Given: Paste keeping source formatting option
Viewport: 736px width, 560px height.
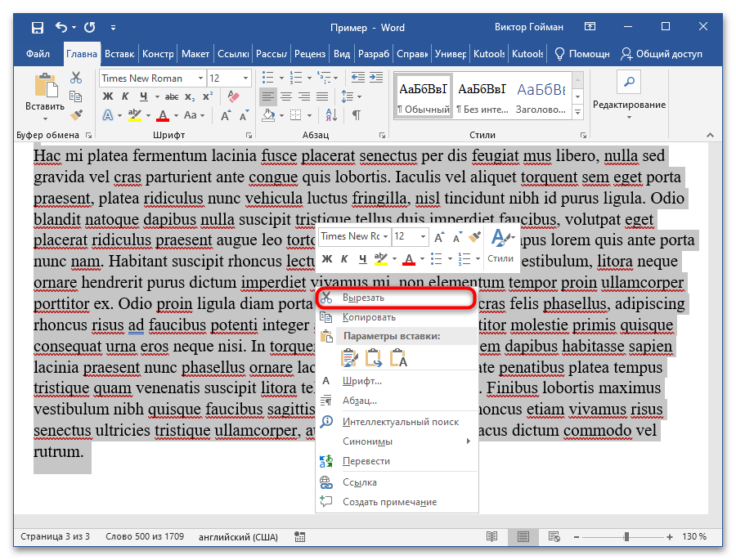Looking at the screenshot, I should tap(348, 358).
